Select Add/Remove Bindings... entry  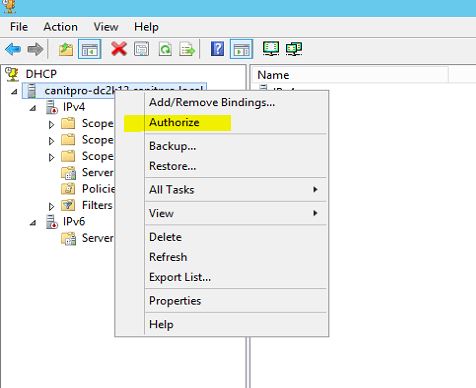(212, 102)
